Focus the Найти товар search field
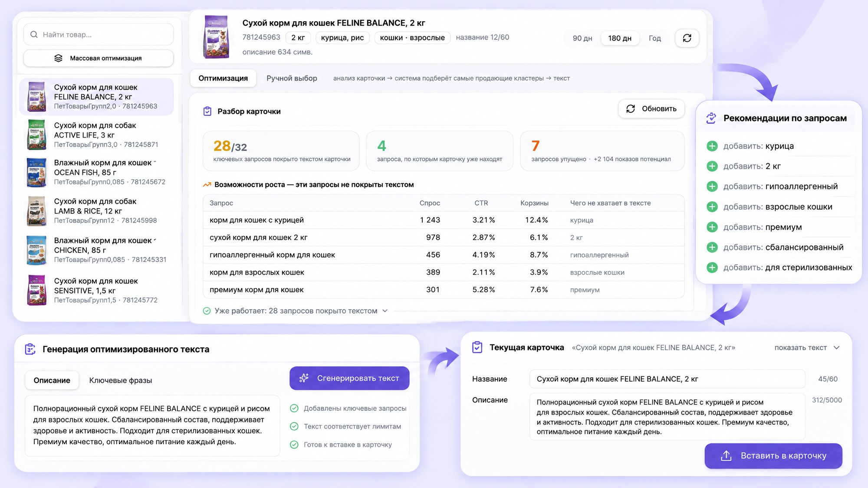The image size is (868, 488). (x=99, y=35)
